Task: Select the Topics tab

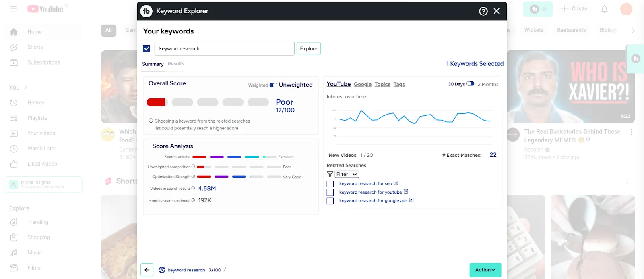Action: [x=382, y=84]
